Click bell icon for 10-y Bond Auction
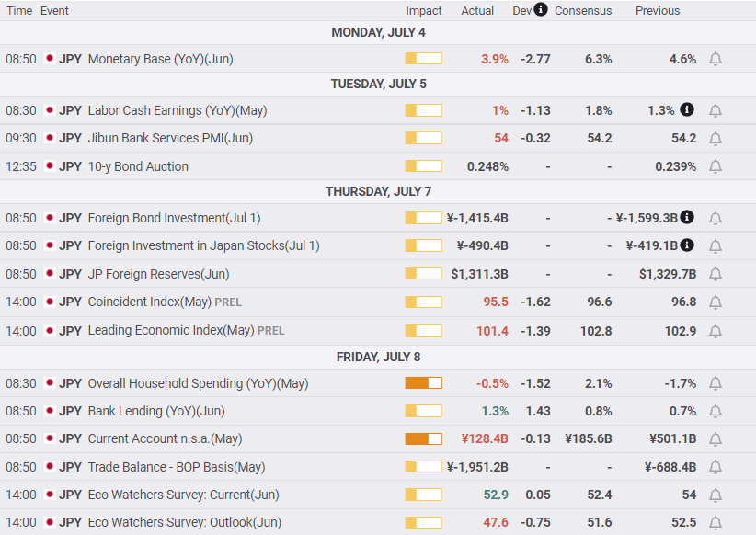The image size is (756, 535). [x=716, y=166]
